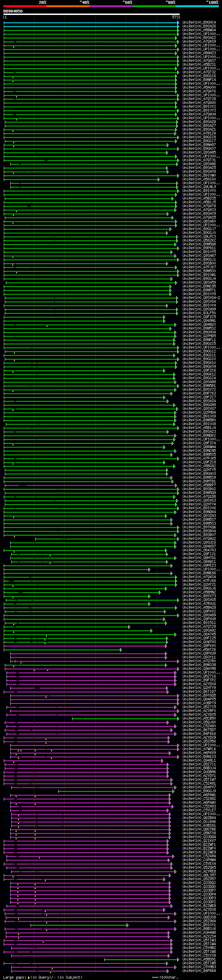Select the UniRef100_Q8H7G1 label

pos(199,558)
